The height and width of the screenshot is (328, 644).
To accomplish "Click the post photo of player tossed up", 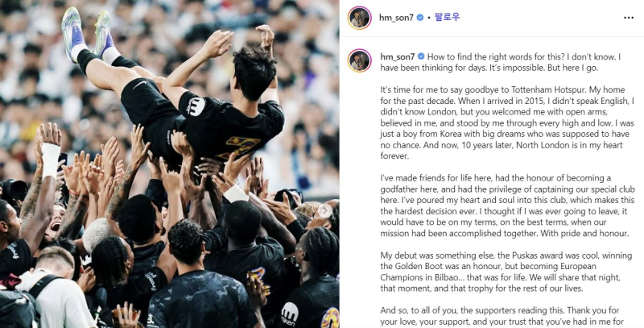I will point(169,164).
